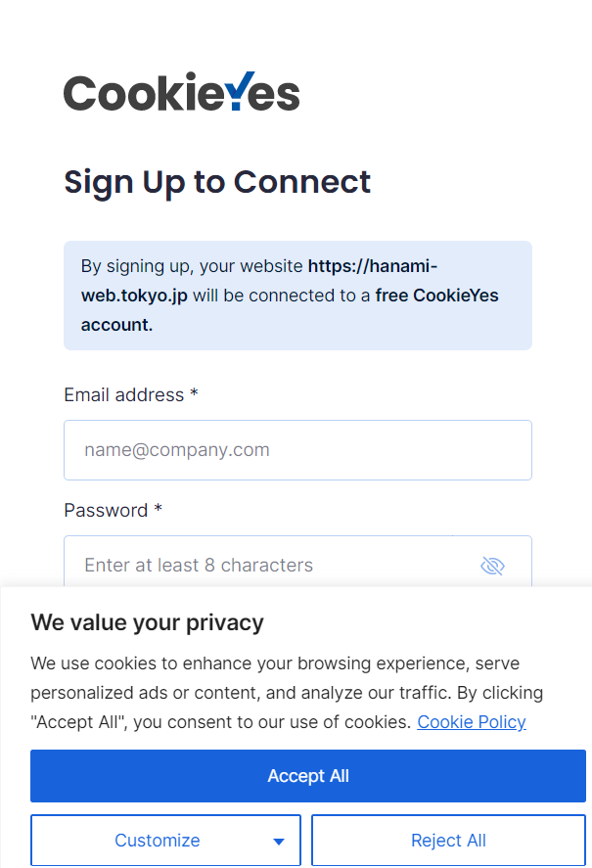
Task: Open the Customize cookie settings button
Action: [157, 841]
